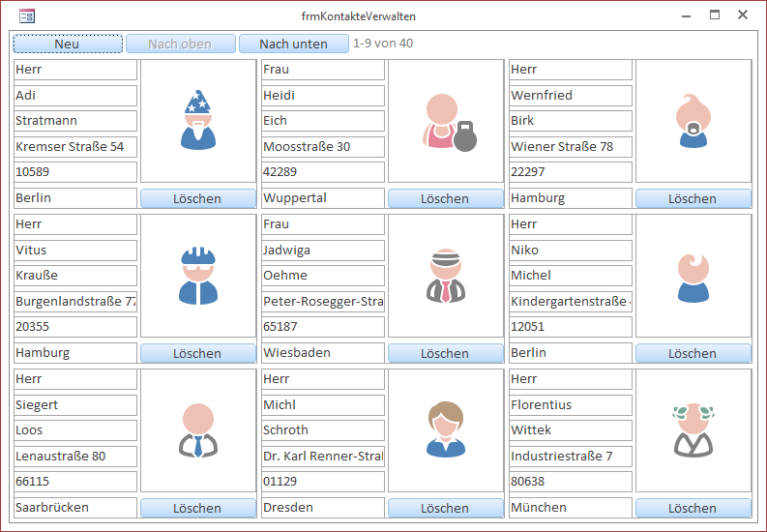
Task: Select Michl Schroth's brown-haired avatar image
Action: pos(445,430)
